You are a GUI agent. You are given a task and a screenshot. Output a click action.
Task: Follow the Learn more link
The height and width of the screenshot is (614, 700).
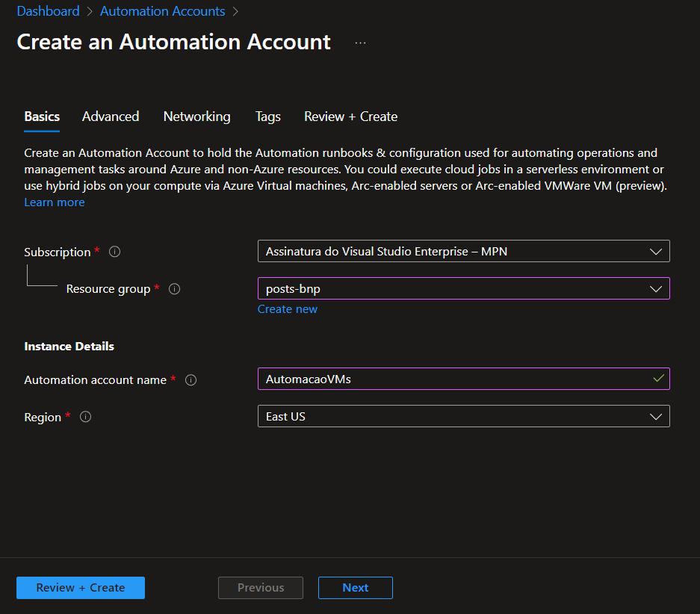pyautogui.click(x=55, y=202)
